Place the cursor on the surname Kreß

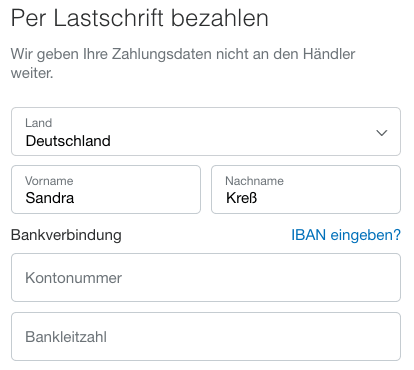point(242,198)
